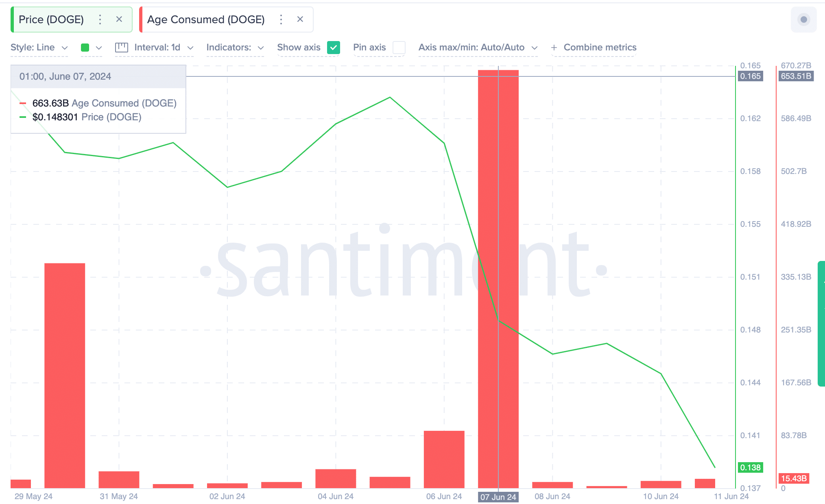
Task: Click the 01:00, June 07, 2024 tooltip header
Action: point(98,76)
